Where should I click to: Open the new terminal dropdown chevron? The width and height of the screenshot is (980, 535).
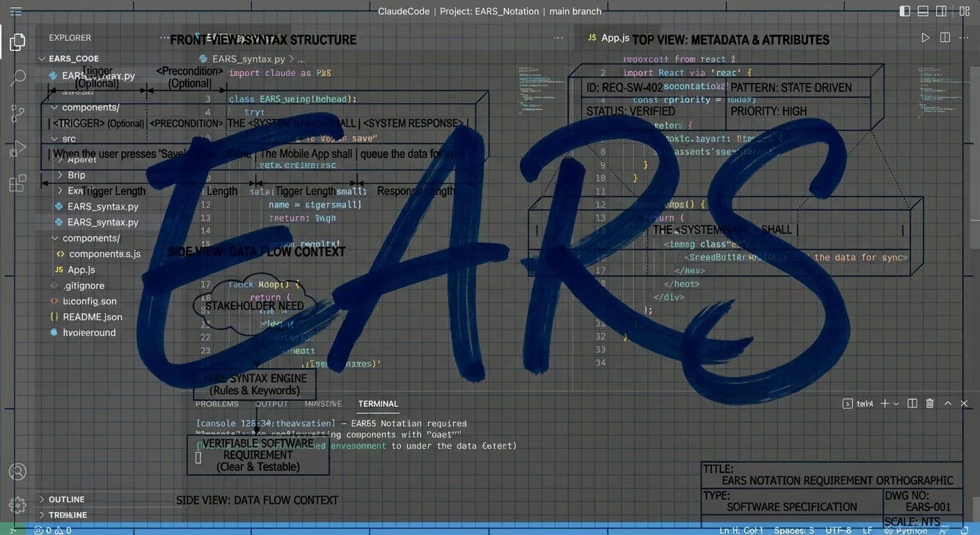(x=896, y=403)
